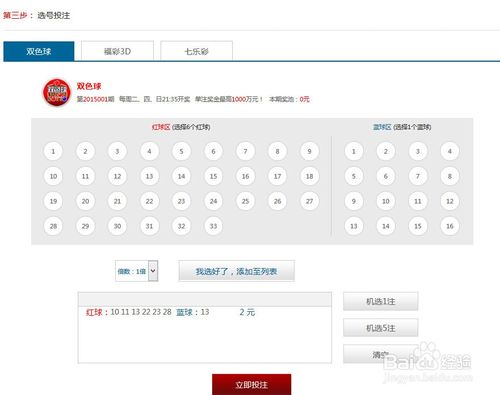Pick red ball number 20
The width and height of the screenshot is (500, 395).
pyautogui.click(x=85, y=201)
